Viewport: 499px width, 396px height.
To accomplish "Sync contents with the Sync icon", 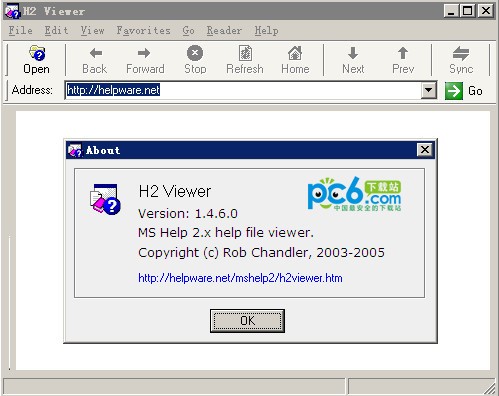I will [461, 53].
